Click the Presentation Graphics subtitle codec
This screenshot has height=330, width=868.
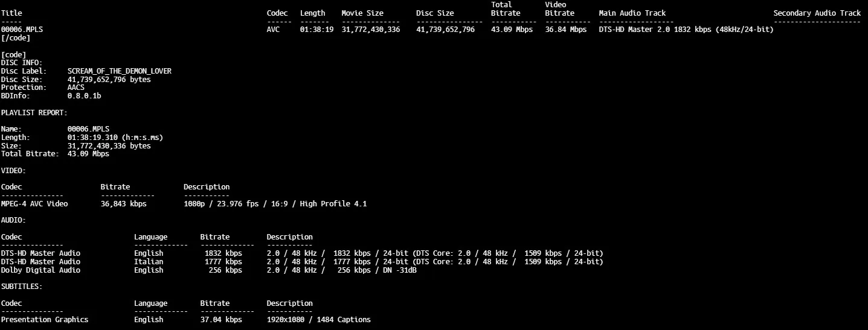[45, 320]
